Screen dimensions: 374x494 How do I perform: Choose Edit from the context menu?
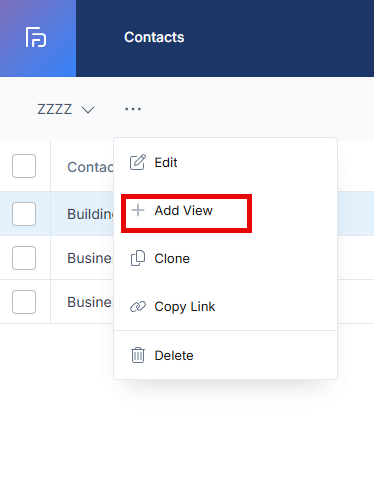point(225,163)
